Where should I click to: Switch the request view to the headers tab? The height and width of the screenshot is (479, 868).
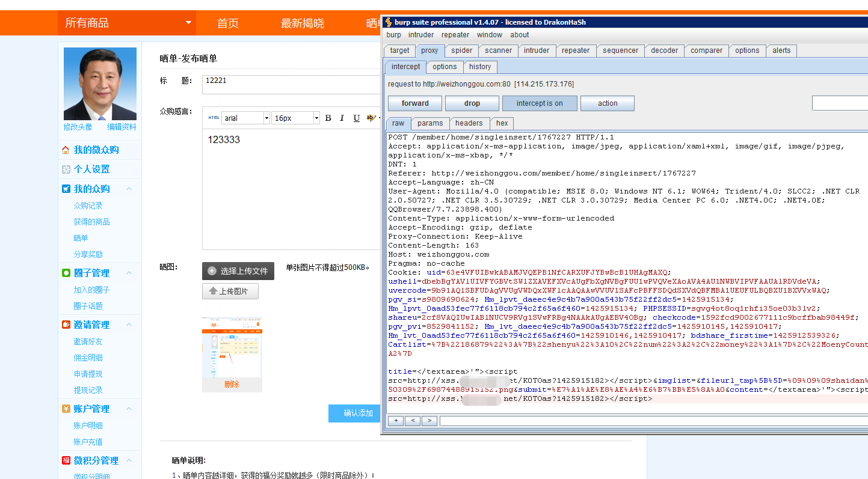(x=469, y=123)
